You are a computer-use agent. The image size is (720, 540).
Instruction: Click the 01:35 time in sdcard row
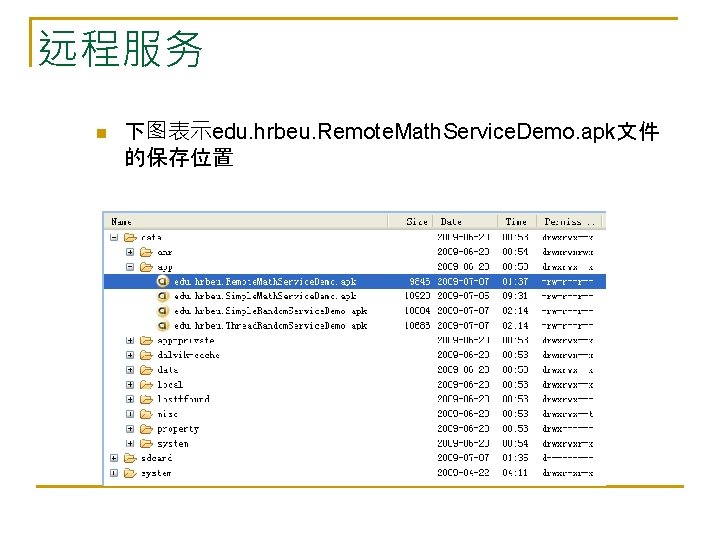click(515, 458)
